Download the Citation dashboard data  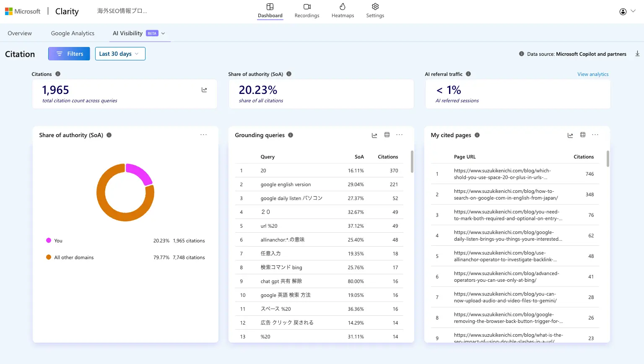click(x=637, y=54)
